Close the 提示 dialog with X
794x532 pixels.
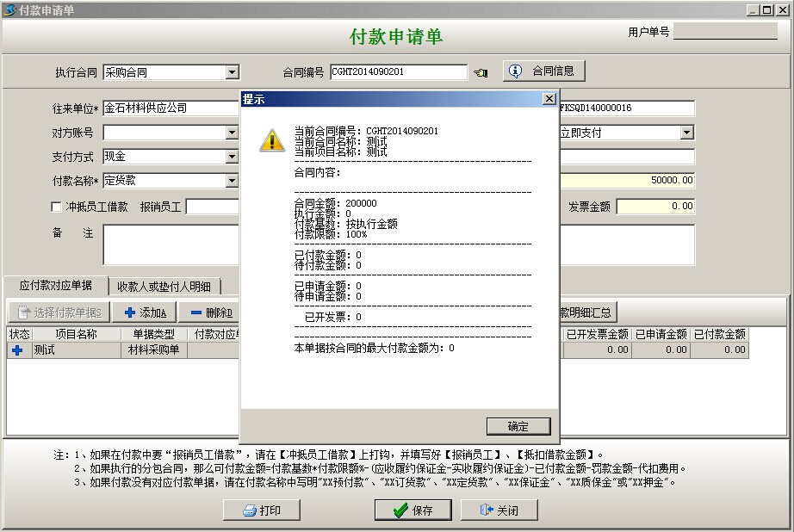(549, 99)
